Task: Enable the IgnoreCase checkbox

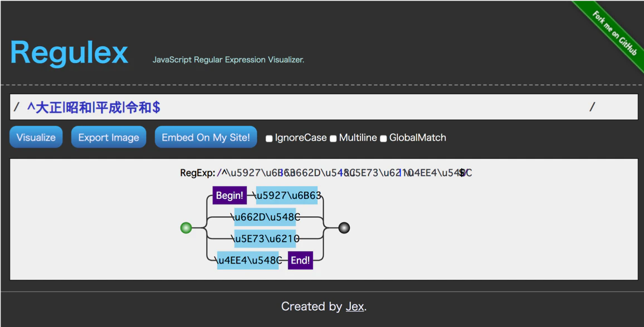Action: pyautogui.click(x=269, y=139)
